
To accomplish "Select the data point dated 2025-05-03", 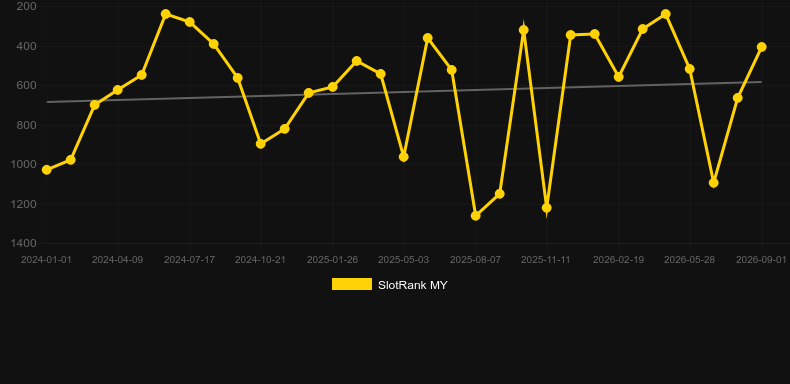I will click(404, 157).
